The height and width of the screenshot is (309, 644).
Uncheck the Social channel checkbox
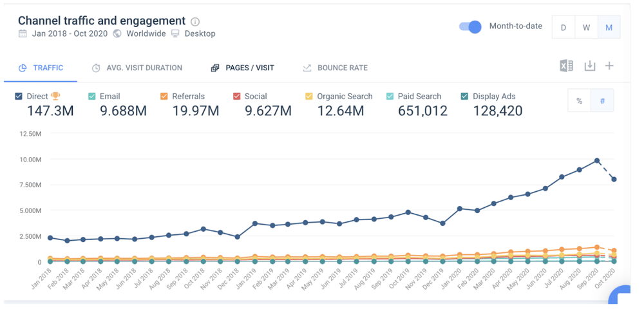236,97
